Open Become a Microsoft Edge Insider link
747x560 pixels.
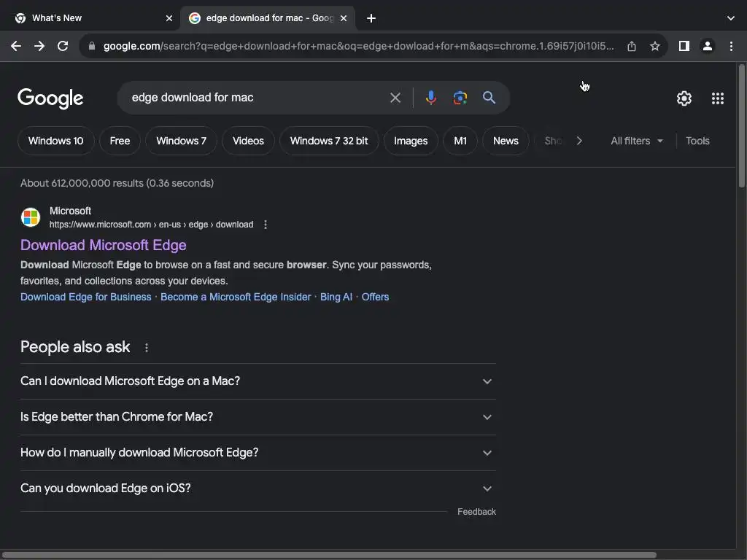pyautogui.click(x=236, y=297)
